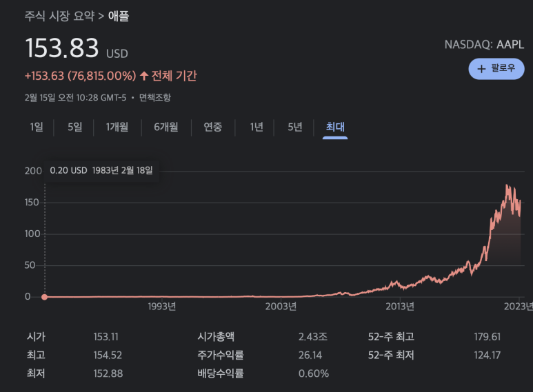
Task: Click the 0.20 USD chart tooltip
Action: [101, 171]
